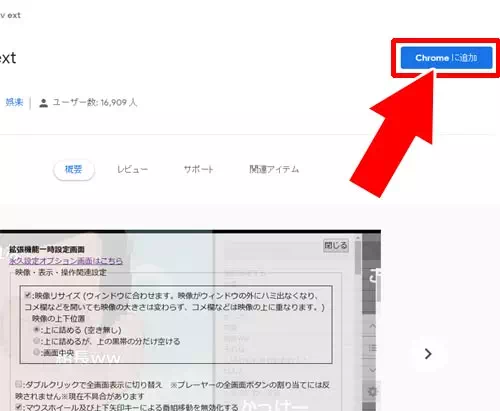Image resolution: width=500 pixels, height=411 pixels.
Task: Click the user count person icon
Action: click(43, 103)
